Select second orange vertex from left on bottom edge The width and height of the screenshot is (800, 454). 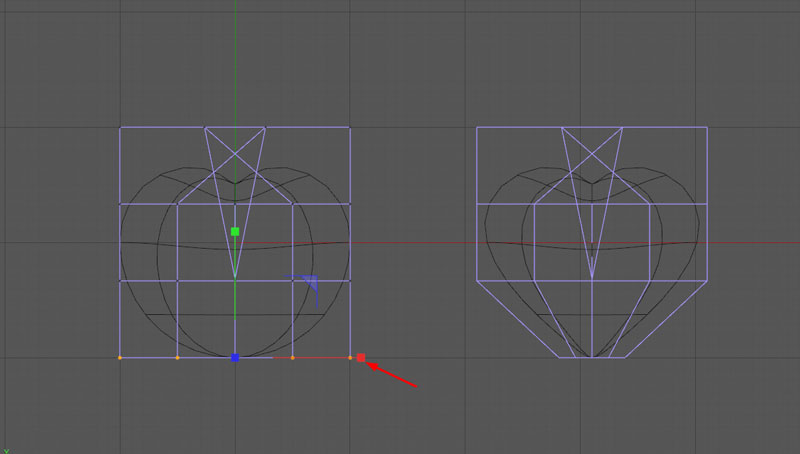pyautogui.click(x=178, y=357)
